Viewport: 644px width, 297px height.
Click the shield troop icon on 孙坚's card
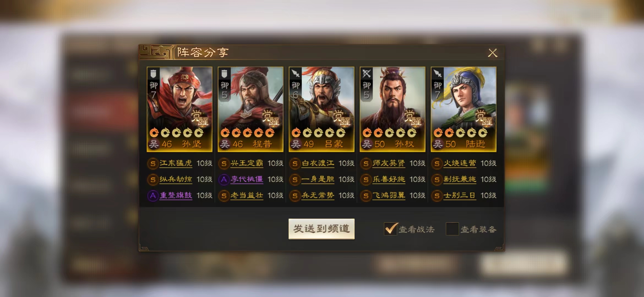tap(153, 74)
